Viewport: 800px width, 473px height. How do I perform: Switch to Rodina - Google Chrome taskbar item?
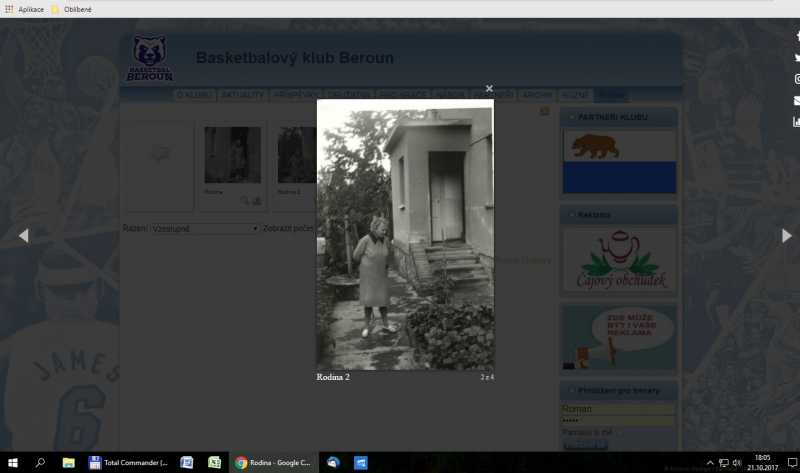[273, 463]
